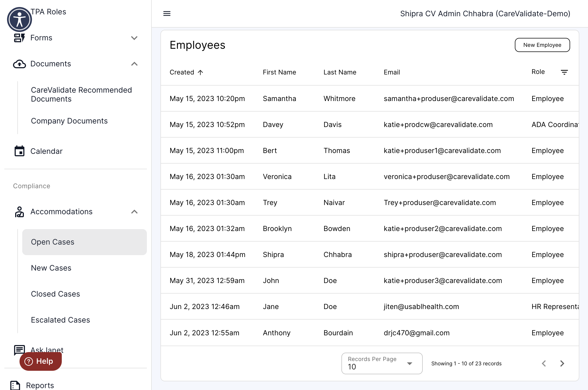Viewport: 588px width, 390px height.
Task: Click the Ask Janet chat icon
Action: coord(19,350)
